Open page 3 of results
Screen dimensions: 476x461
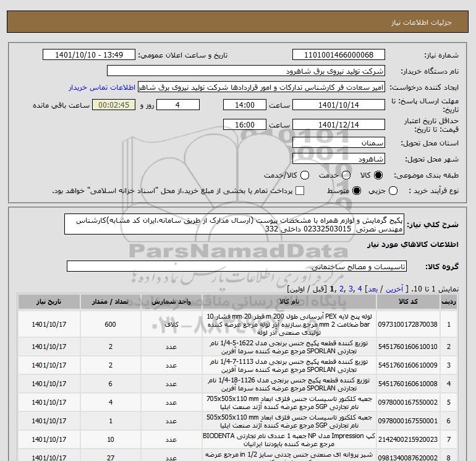[x=351, y=289]
